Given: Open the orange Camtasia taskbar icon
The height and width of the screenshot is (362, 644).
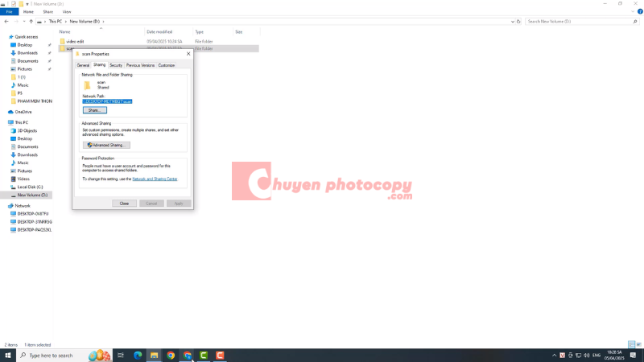Looking at the screenshot, I should tap(220, 356).
